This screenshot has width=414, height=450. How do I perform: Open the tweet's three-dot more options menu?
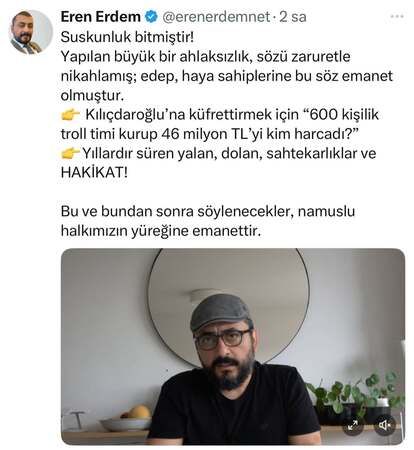click(397, 16)
